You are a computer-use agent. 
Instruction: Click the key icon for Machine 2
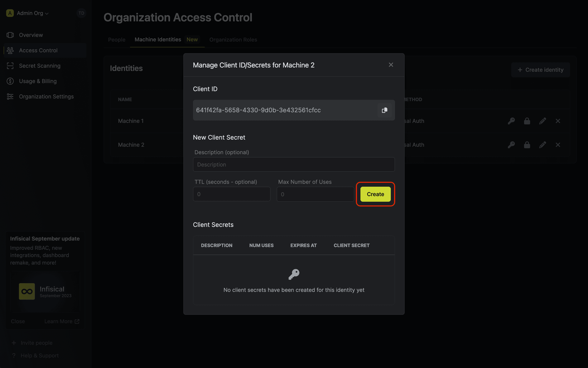(x=511, y=145)
